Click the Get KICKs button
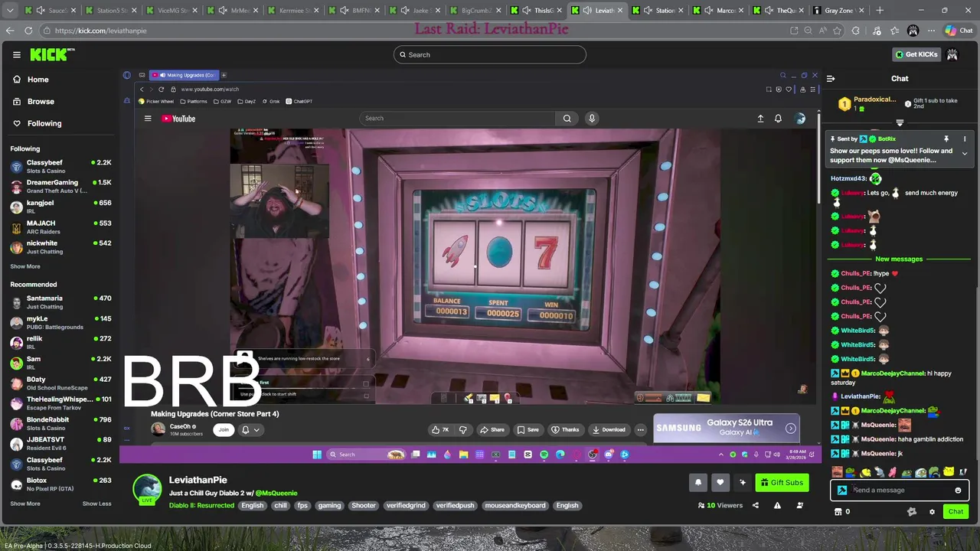This screenshot has width=980, height=551. click(x=916, y=54)
